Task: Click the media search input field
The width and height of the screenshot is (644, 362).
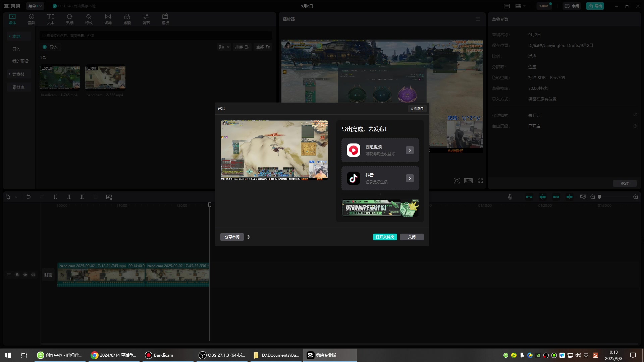Action: [156, 36]
